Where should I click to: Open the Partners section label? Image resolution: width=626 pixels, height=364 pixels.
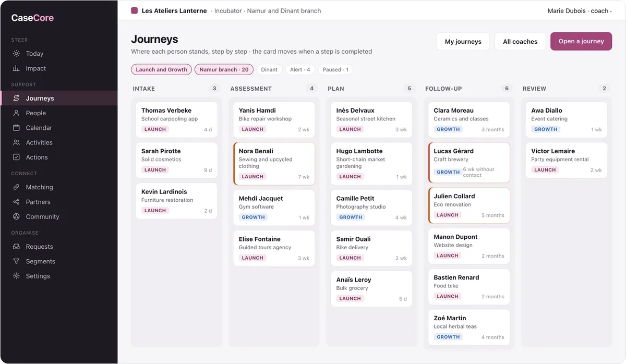pyautogui.click(x=38, y=202)
